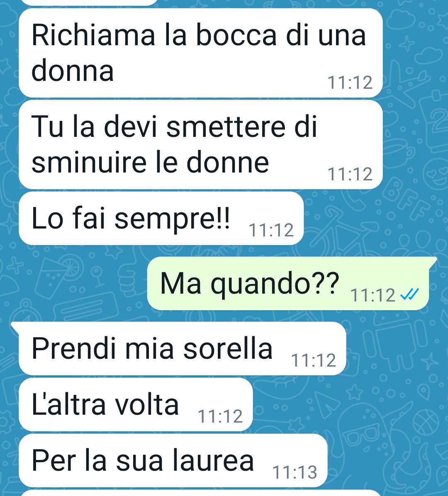Select the 'Richiama la bocca di una donna' message

(201, 53)
